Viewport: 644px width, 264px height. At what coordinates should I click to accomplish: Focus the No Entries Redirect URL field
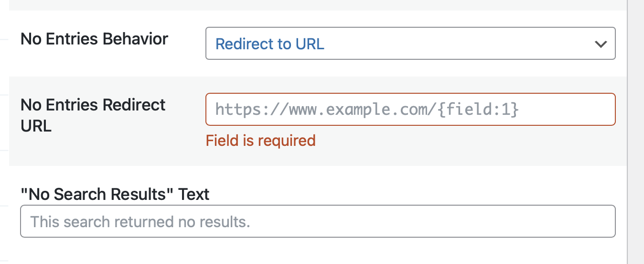click(x=410, y=110)
